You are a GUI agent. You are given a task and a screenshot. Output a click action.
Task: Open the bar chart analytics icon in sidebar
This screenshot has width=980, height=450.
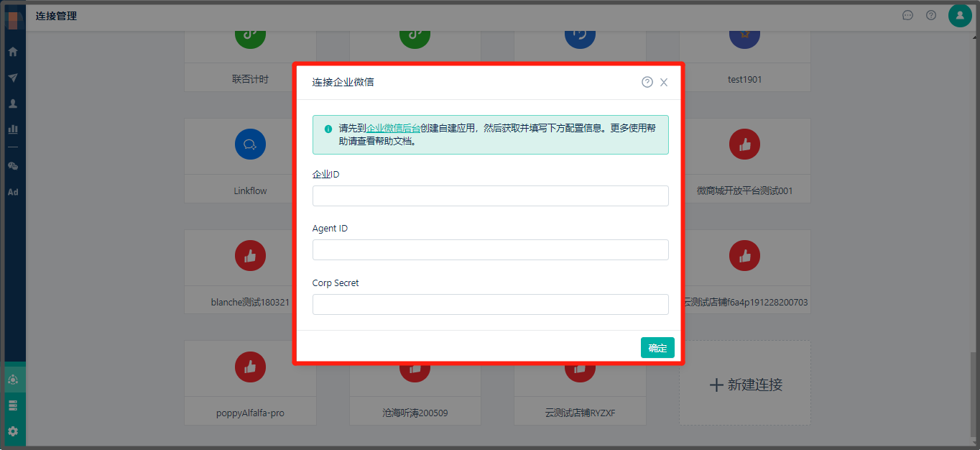[13, 129]
